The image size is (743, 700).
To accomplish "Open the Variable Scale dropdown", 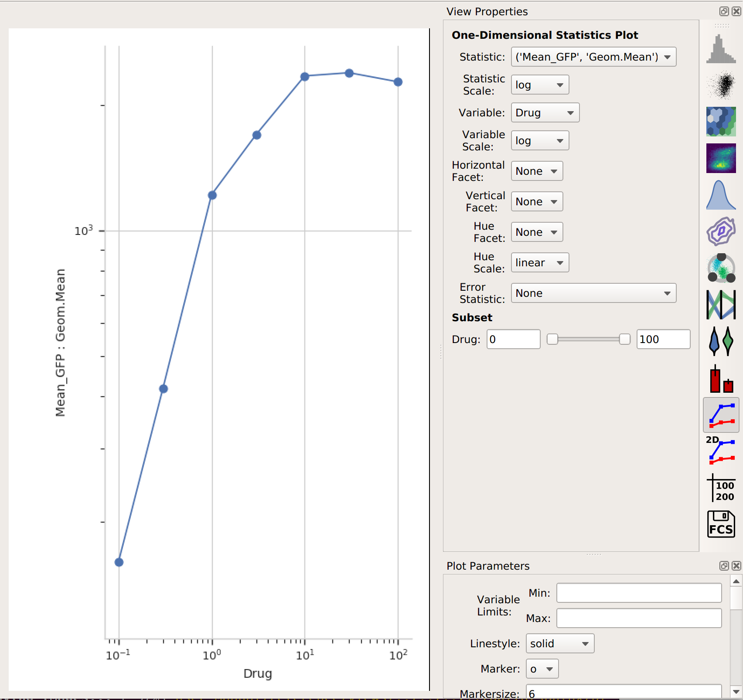I will 540,141.
